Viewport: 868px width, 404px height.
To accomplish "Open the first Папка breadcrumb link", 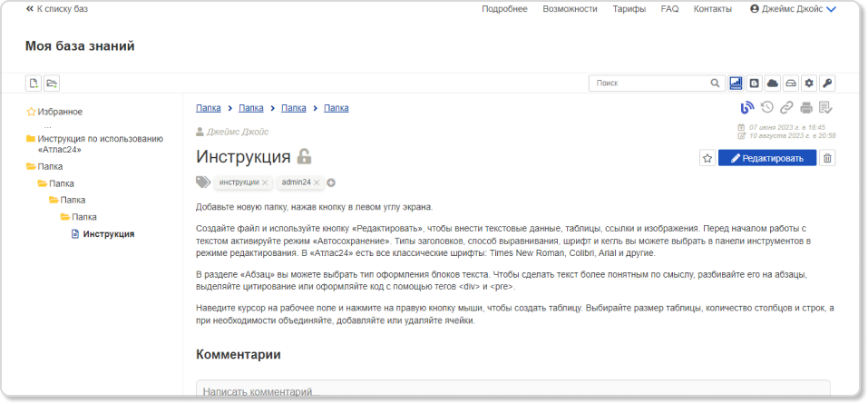I will point(208,108).
